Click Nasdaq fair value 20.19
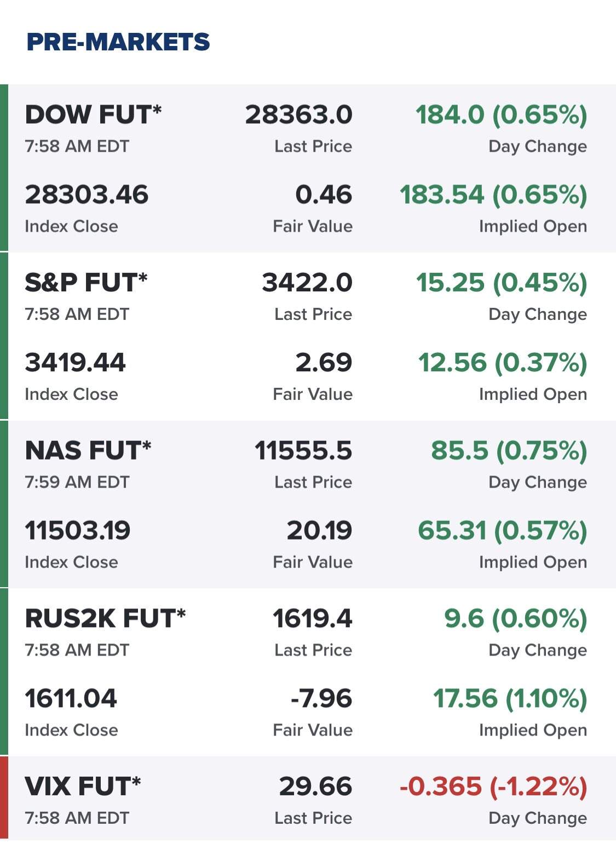The height and width of the screenshot is (855, 616). click(320, 531)
